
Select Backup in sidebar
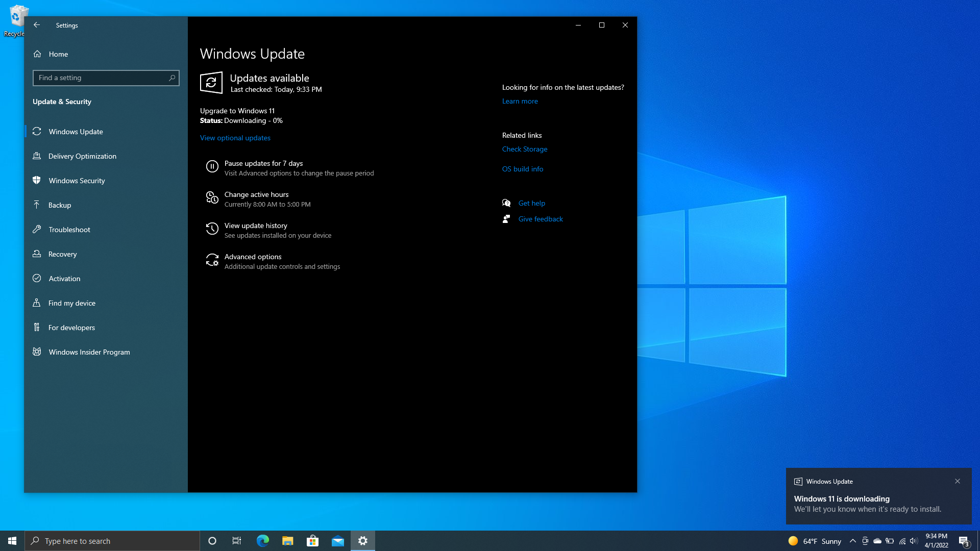(106, 205)
